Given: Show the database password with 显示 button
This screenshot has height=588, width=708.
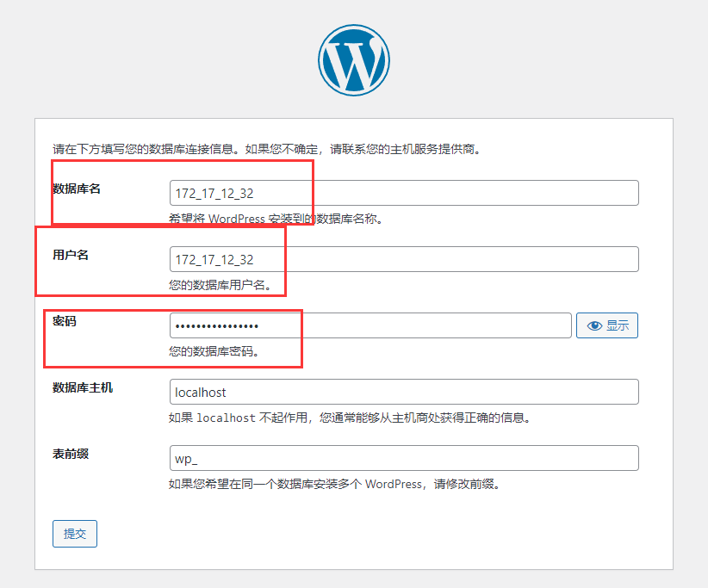Looking at the screenshot, I should [x=607, y=325].
